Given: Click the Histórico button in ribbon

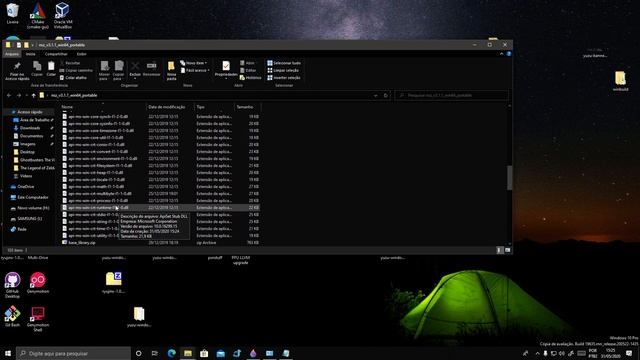Looking at the screenshot, I should pos(251,78).
